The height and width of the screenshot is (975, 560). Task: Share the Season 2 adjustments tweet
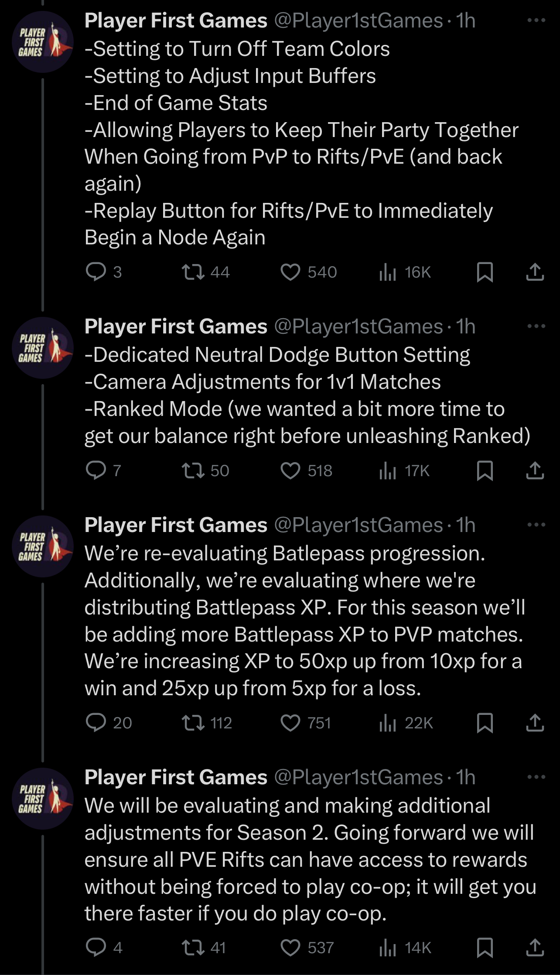tap(535, 948)
